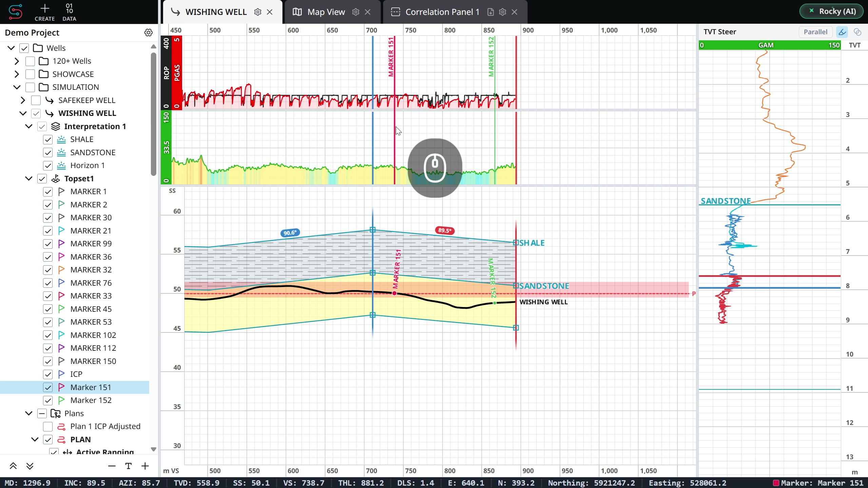The image size is (868, 488).
Task: Collapse all tree items with double up arrows
Action: point(13,466)
